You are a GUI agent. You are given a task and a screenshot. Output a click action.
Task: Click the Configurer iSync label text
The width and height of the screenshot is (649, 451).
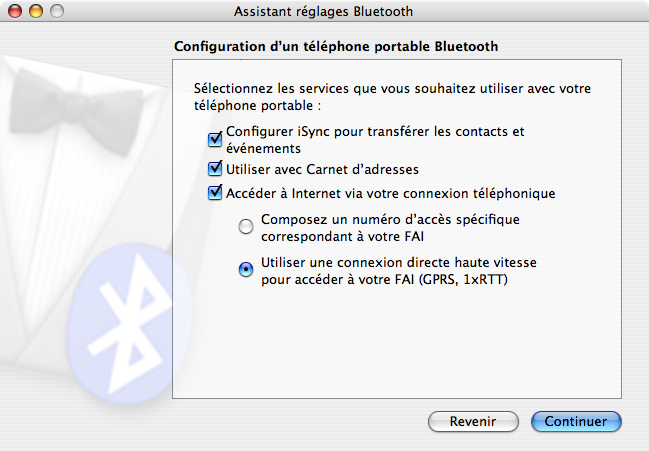click(375, 139)
